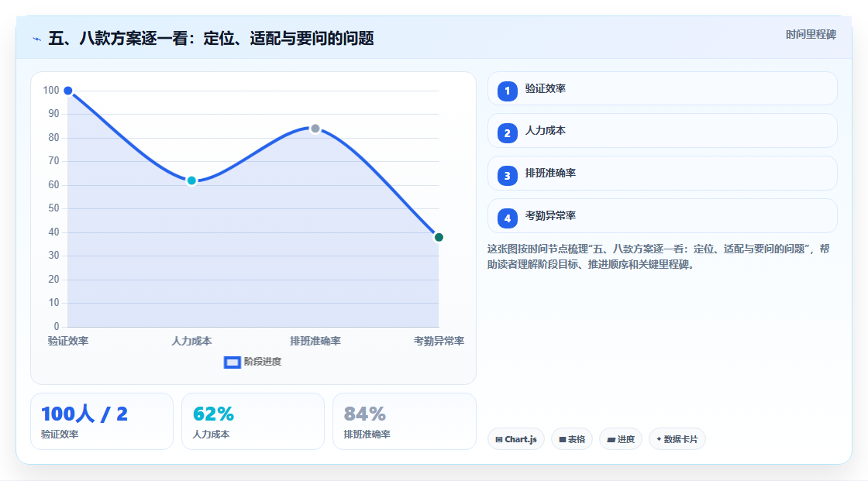Open the 排班准确率 milestone row

[x=662, y=174]
